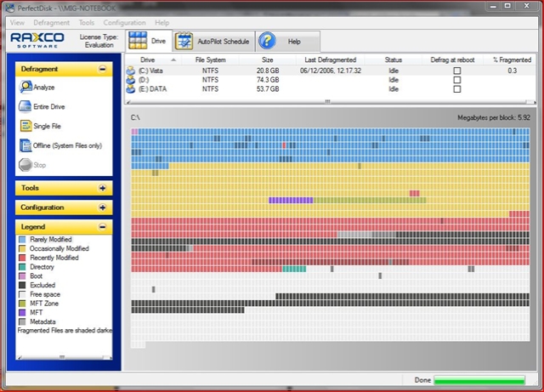
Task: Enable defrag at reboot for C: Vista
Action: [x=457, y=71]
